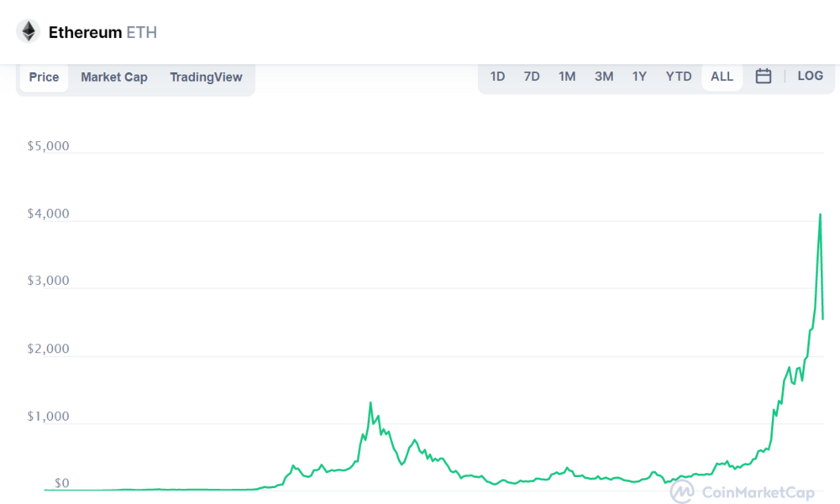Select the 1M time range
Screen dimensions: 840x504
(x=567, y=76)
